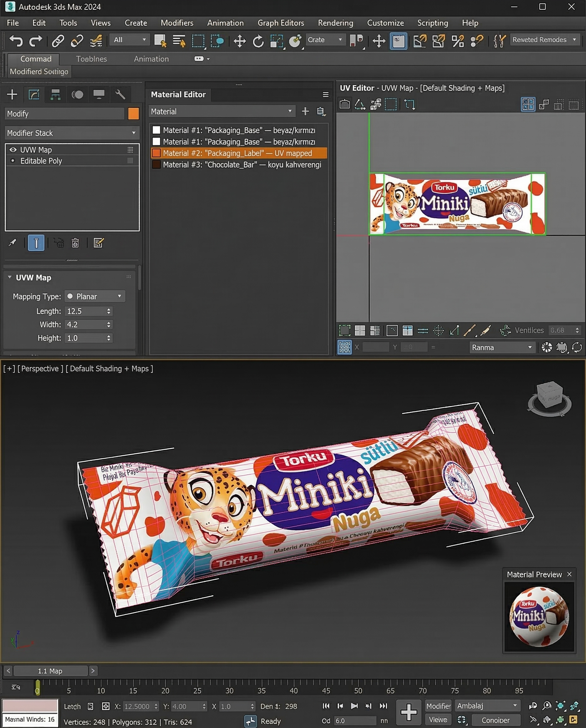This screenshot has width=586, height=728.
Task: Click the Pin Stack icon
Action: click(13, 243)
